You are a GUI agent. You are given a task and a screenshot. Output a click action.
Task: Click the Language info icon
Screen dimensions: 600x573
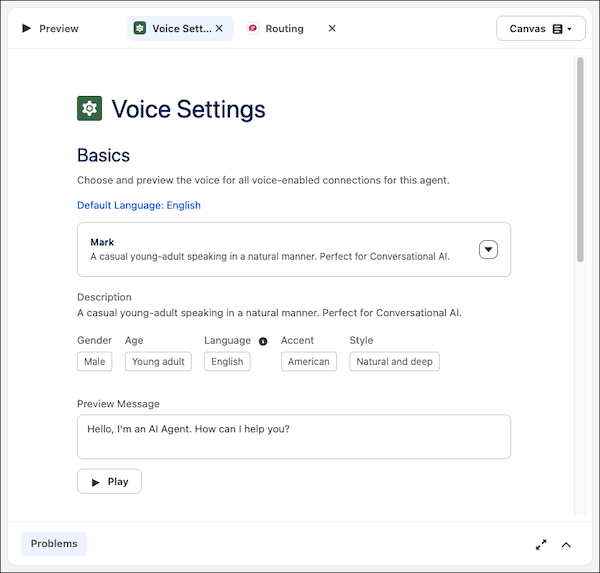263,341
